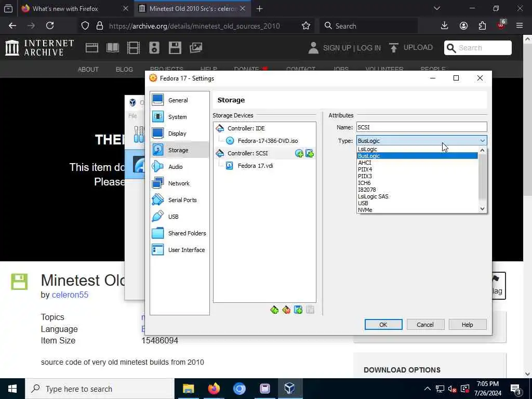This screenshot has width=532, height=399.
Task: Open Internet Archive software floppy icon
Action: (x=175, y=48)
